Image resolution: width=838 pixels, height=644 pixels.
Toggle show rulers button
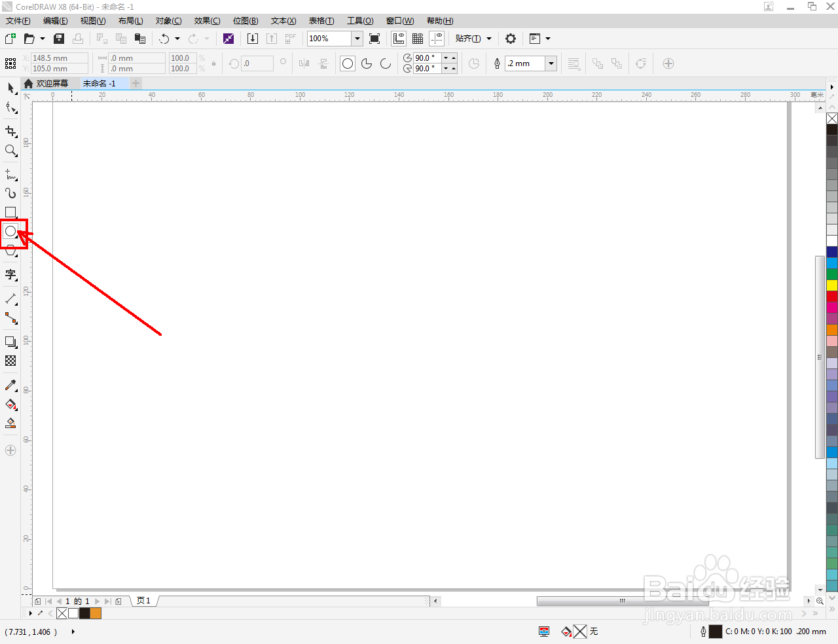coord(399,39)
